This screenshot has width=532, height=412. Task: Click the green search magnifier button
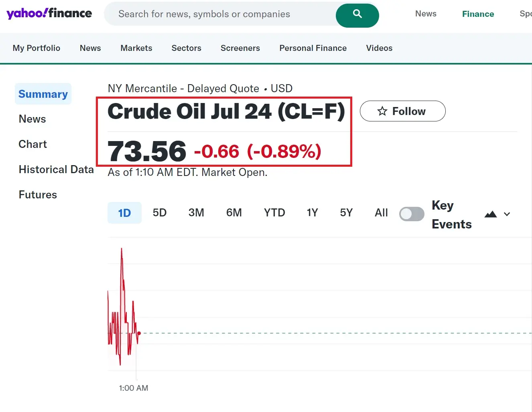pyautogui.click(x=357, y=15)
